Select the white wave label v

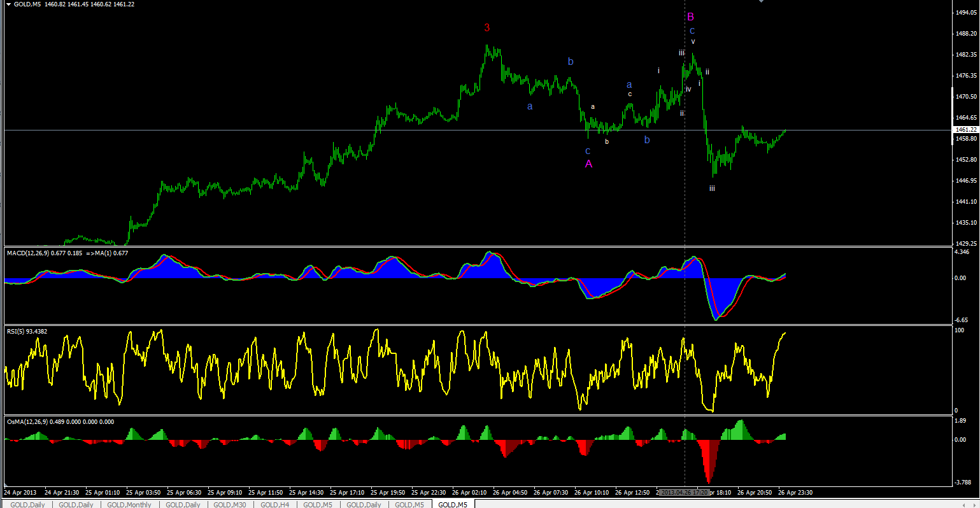(693, 42)
